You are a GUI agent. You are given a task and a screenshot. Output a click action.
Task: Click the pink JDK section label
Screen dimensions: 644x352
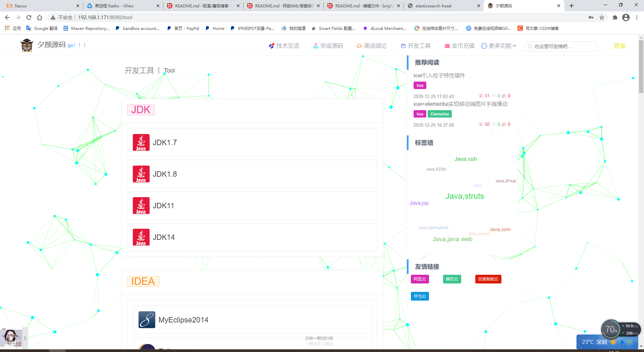(141, 110)
